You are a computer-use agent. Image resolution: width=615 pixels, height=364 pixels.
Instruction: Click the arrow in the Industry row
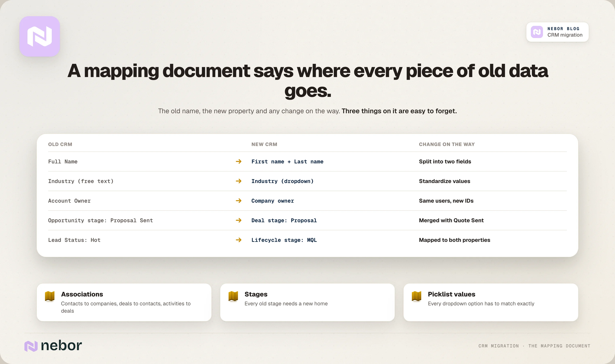239,181
